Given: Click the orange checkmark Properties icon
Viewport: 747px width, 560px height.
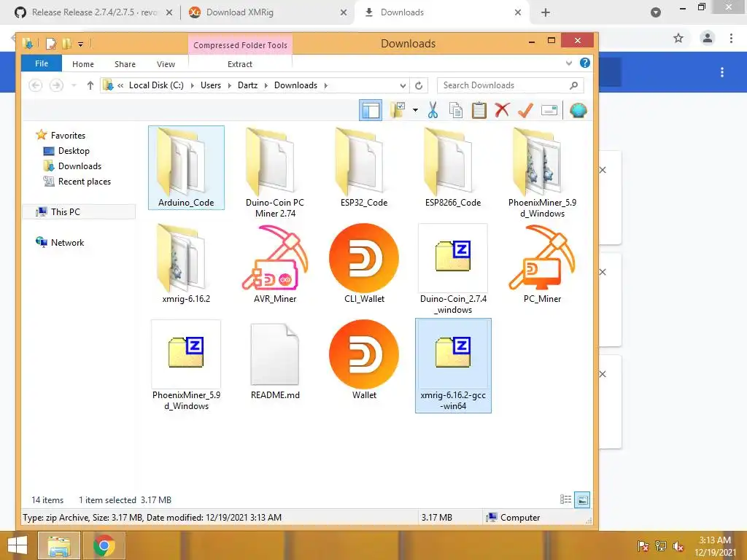Looking at the screenshot, I should pyautogui.click(x=525, y=111).
